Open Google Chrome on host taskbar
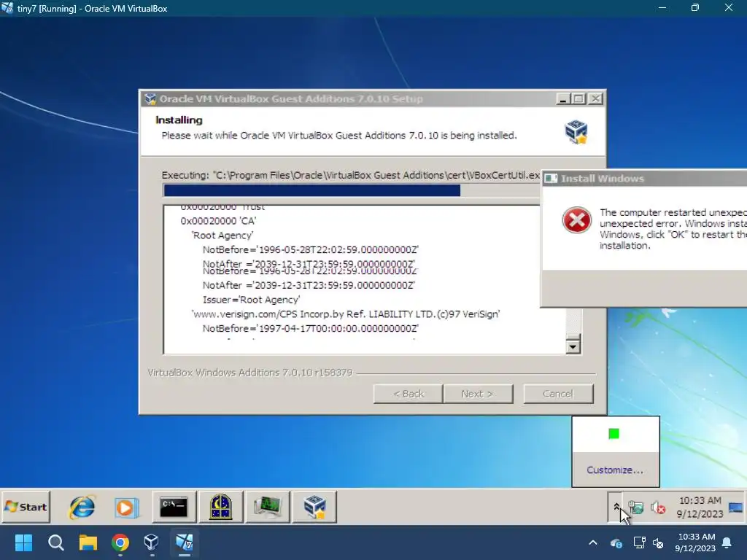Image resolution: width=747 pixels, height=560 pixels. (120, 542)
